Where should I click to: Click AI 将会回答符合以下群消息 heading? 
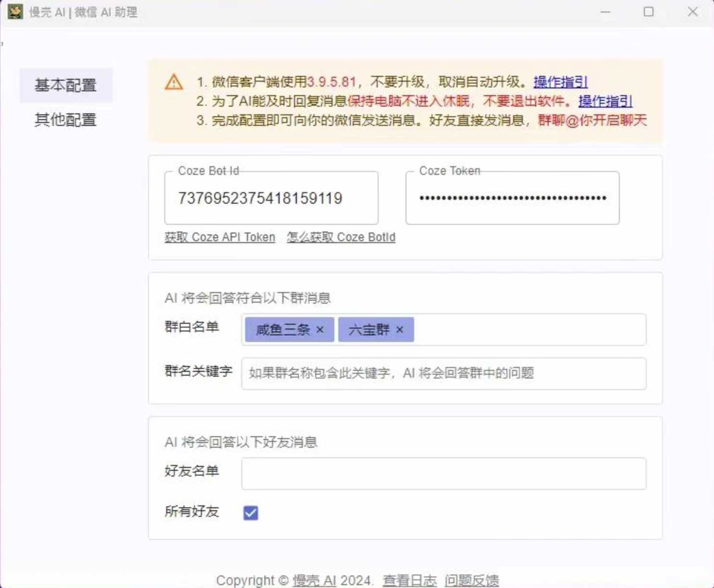[x=247, y=298]
